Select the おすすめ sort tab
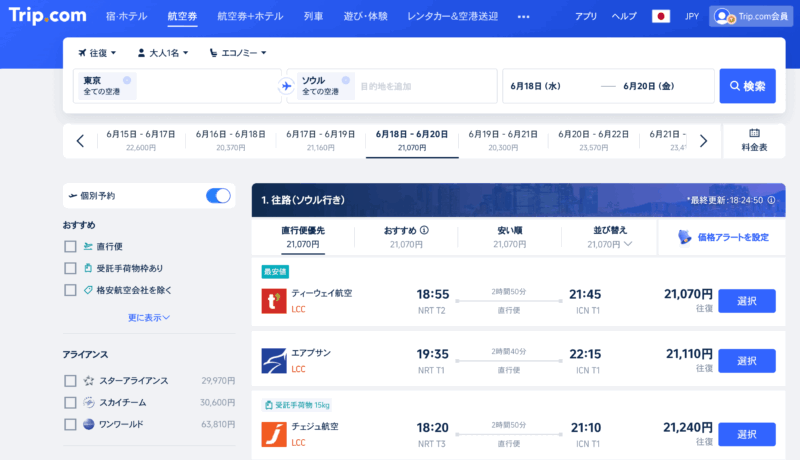 click(406, 237)
